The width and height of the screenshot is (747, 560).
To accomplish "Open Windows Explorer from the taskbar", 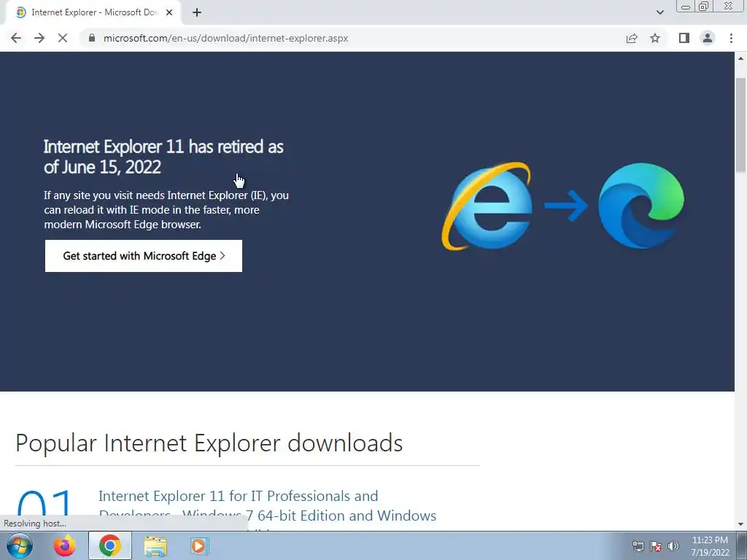I will click(x=155, y=546).
